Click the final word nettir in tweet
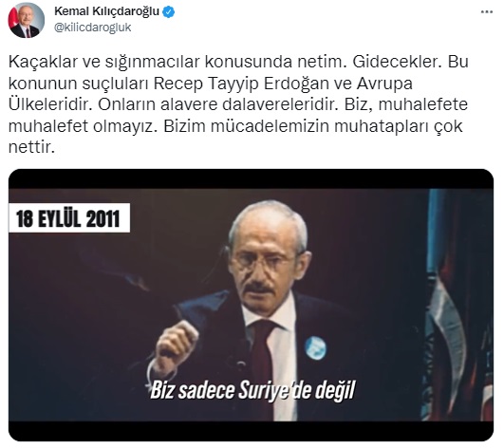The width and height of the screenshot is (504, 448). [32, 147]
